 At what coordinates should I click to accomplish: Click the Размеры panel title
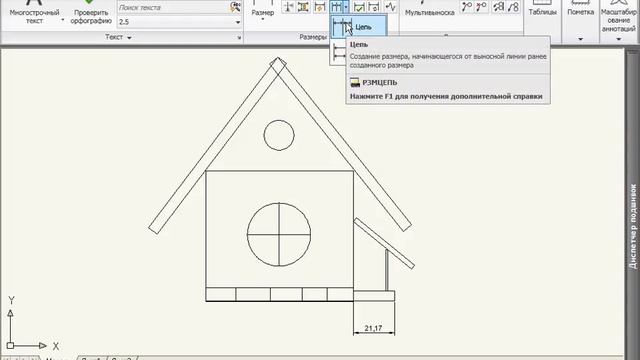(x=313, y=37)
